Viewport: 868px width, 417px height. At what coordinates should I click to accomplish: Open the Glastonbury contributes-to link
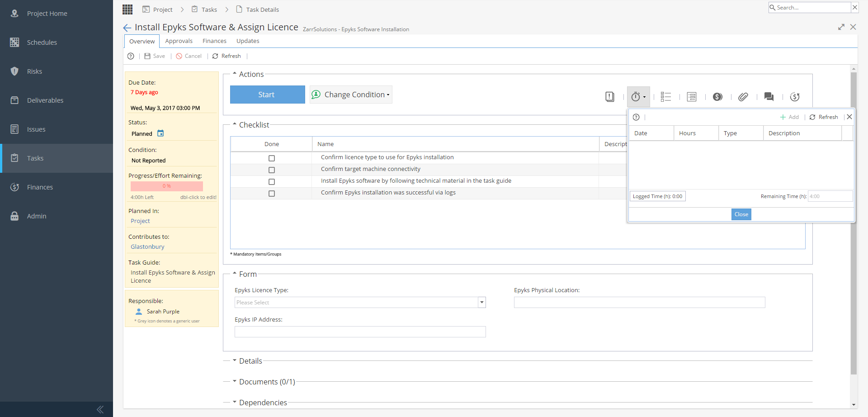point(147,247)
